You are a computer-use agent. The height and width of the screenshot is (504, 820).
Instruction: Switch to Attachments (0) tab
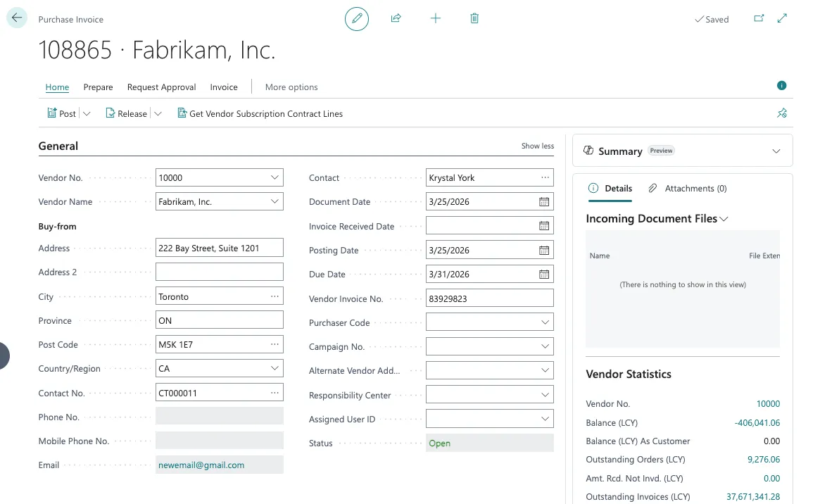point(687,188)
